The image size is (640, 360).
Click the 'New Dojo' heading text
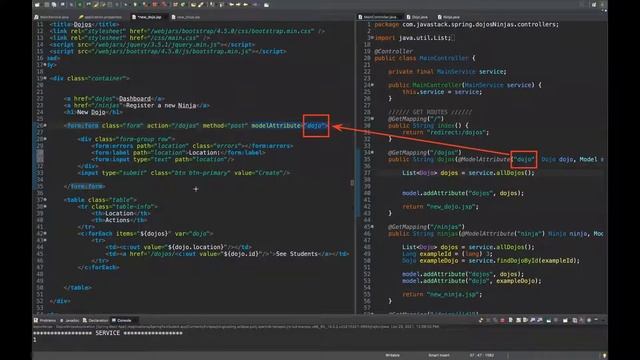pos(91,112)
